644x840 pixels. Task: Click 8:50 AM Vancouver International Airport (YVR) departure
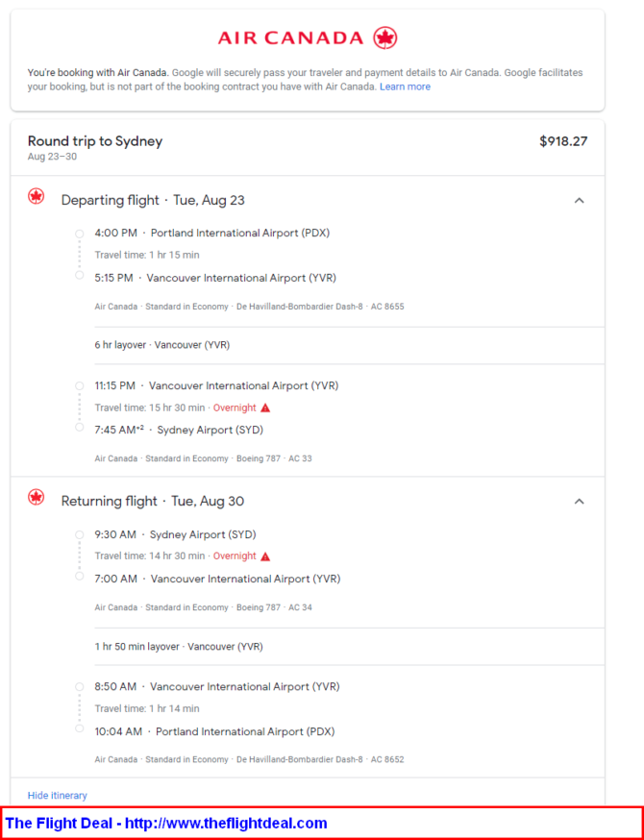[217, 687]
